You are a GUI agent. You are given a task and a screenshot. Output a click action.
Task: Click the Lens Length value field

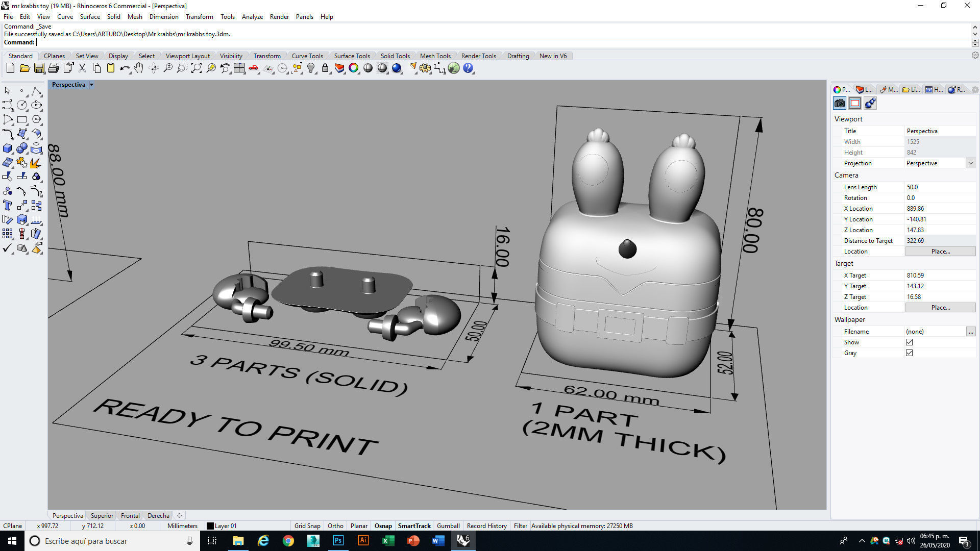(940, 187)
